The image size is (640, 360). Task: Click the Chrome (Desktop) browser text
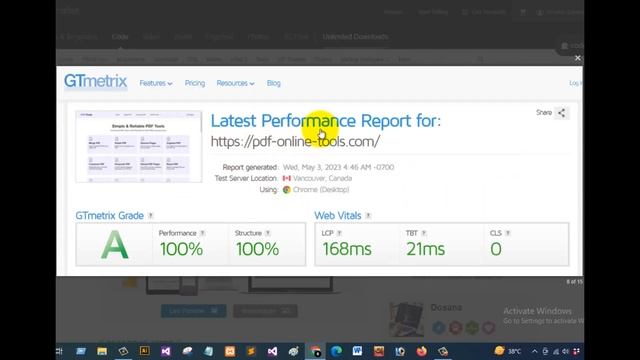click(321, 190)
